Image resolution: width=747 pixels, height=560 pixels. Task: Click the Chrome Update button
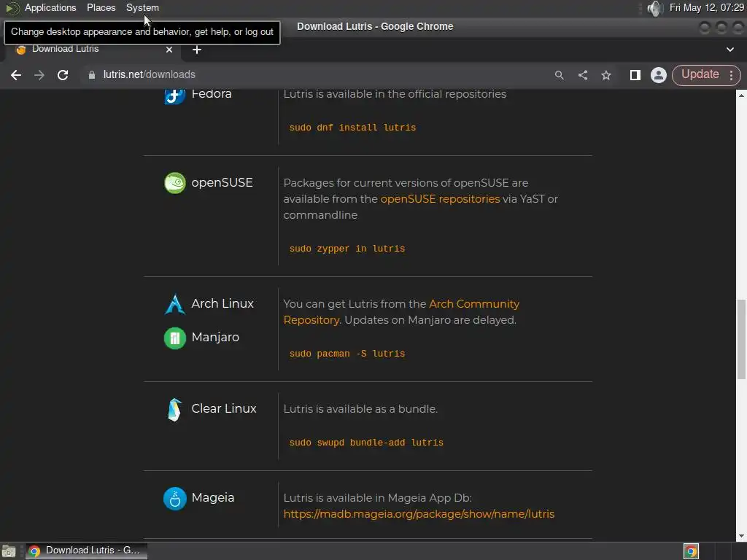[x=700, y=74]
